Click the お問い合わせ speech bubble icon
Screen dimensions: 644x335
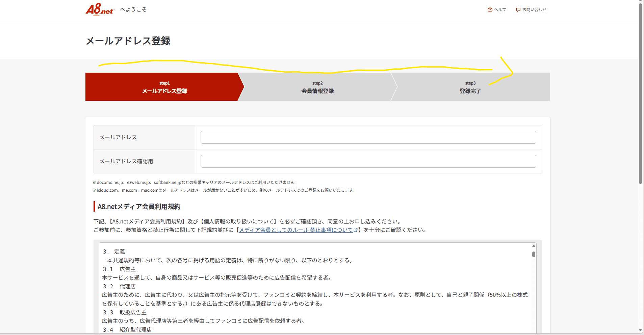tap(518, 10)
